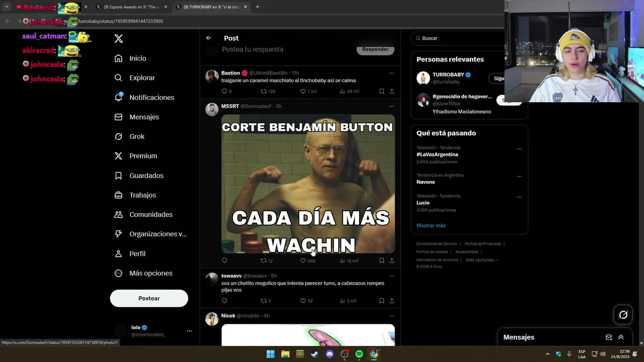Switch to Esports Awards tab
The image size is (644, 362).
(x=131, y=7)
